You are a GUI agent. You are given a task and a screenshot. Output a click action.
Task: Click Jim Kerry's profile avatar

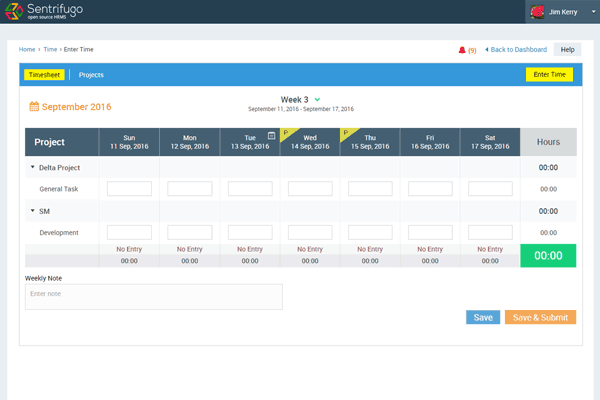coord(536,12)
